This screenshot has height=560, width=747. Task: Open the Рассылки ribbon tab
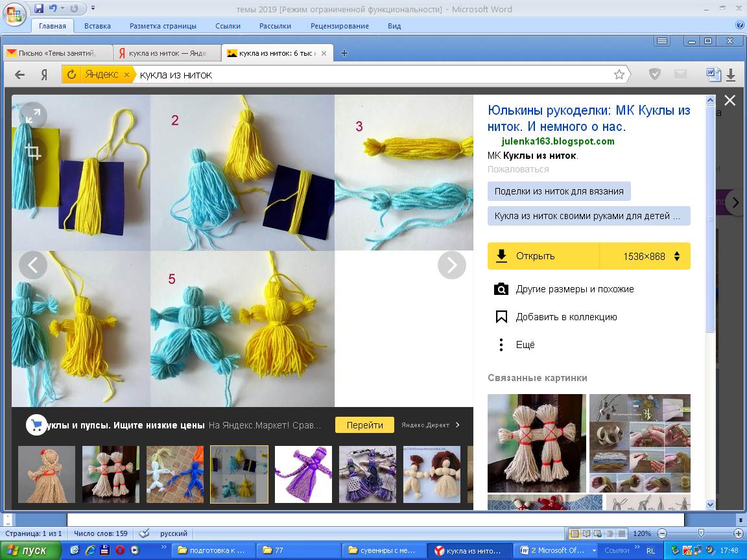point(275,26)
